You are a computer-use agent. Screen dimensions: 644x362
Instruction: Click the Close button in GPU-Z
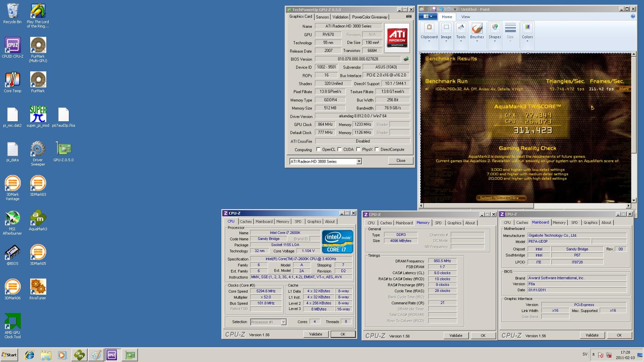[401, 160]
